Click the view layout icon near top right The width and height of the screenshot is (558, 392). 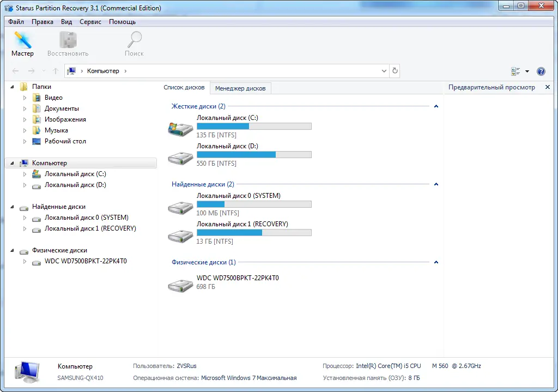[515, 71]
